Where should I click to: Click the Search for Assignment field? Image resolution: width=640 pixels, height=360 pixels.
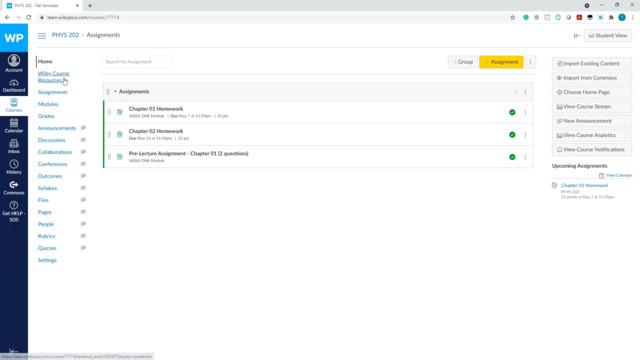(x=136, y=62)
